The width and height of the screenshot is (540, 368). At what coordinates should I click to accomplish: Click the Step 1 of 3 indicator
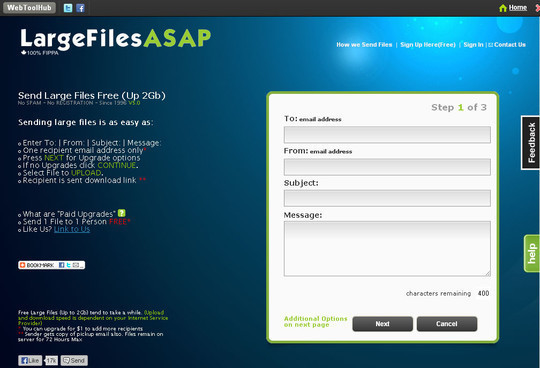pyautogui.click(x=459, y=107)
